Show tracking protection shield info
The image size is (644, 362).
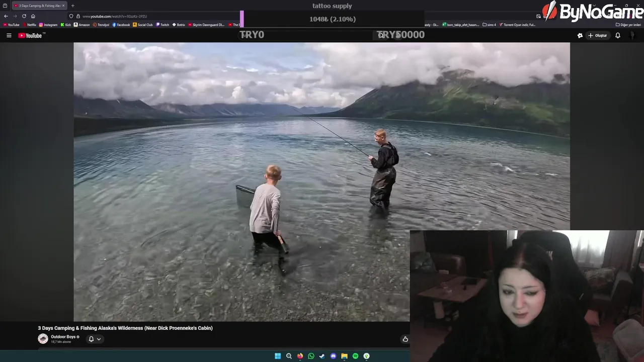[71, 16]
